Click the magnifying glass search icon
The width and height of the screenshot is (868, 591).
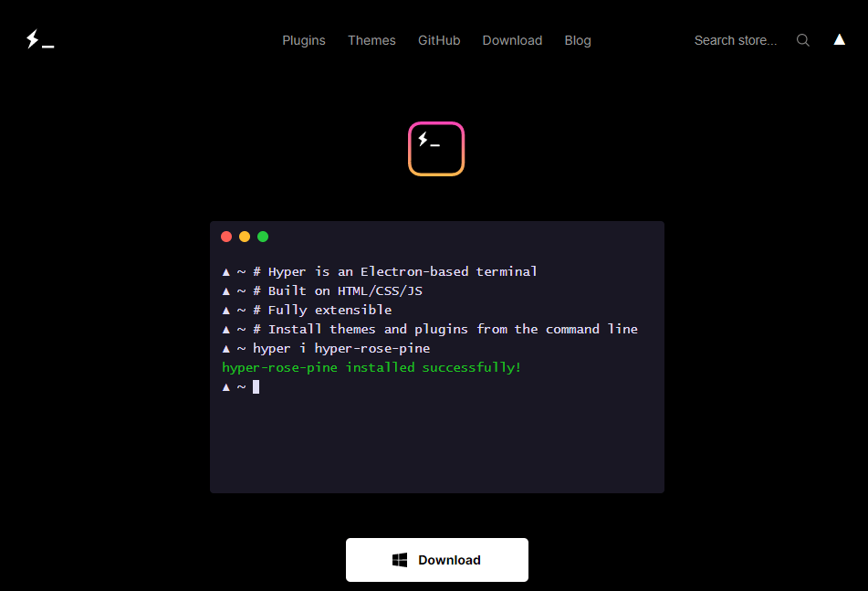pyautogui.click(x=802, y=40)
